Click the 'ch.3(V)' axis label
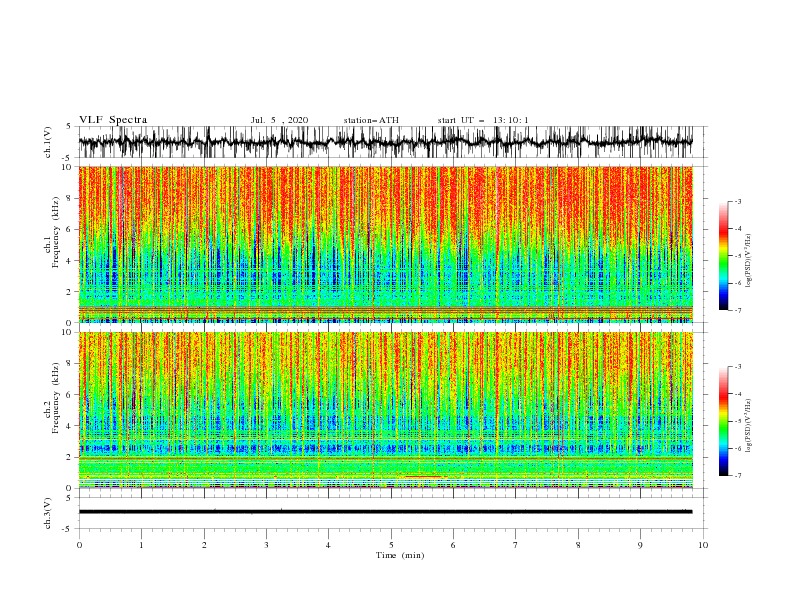 pyautogui.click(x=48, y=513)
